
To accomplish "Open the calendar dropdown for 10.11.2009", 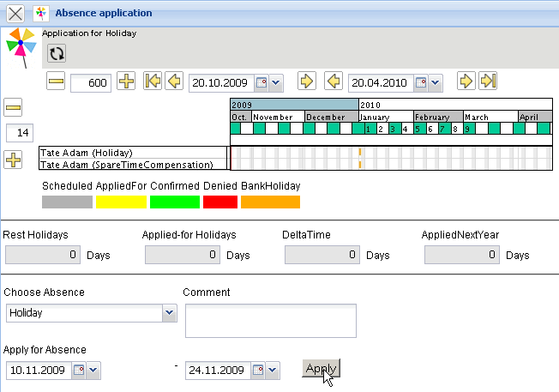I will coord(93,371).
